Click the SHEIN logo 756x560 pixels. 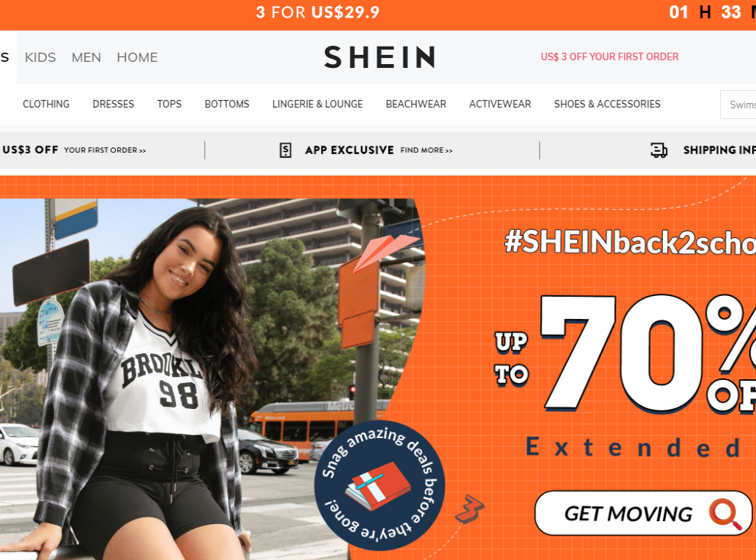(x=379, y=57)
